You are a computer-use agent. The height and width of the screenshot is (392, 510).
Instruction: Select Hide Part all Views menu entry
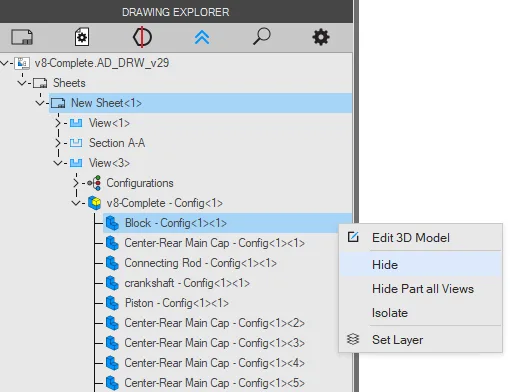pos(420,289)
